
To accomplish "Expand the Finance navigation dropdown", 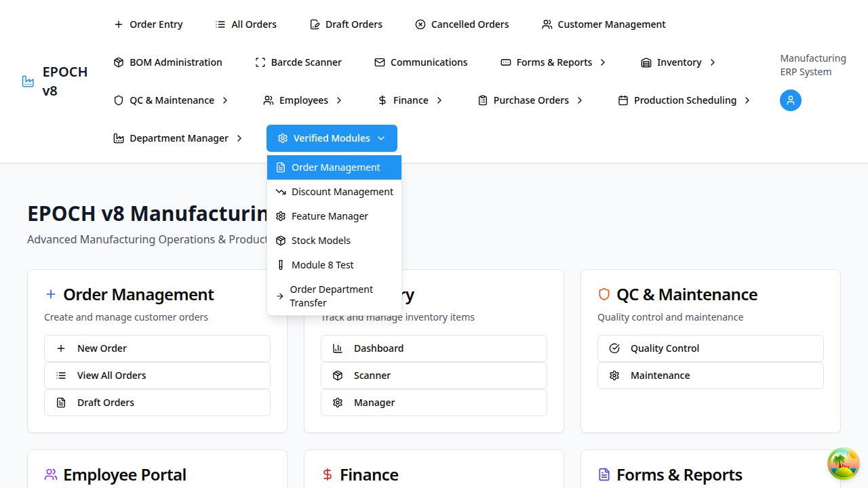I will [411, 100].
